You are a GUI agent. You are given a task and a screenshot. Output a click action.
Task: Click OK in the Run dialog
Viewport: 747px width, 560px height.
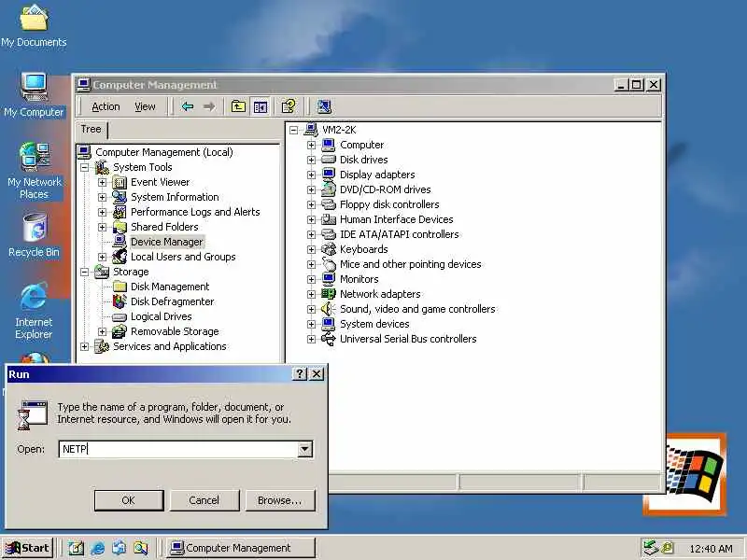point(129,500)
